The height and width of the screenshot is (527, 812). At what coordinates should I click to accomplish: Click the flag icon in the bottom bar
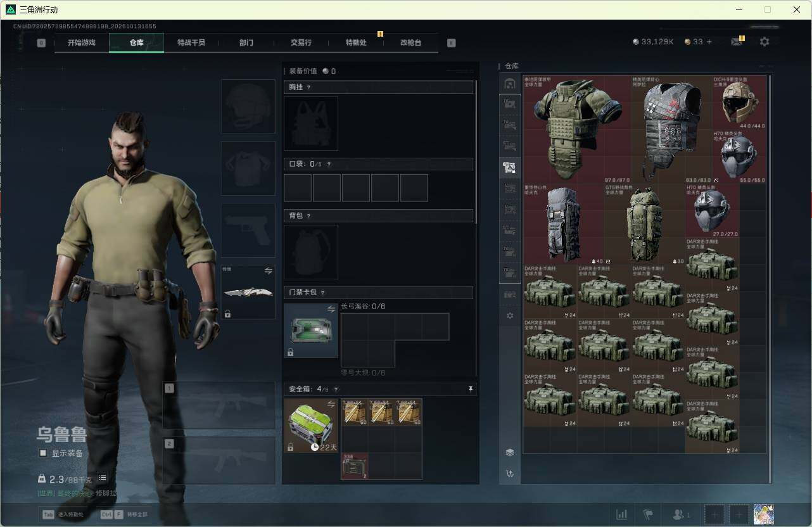648,515
